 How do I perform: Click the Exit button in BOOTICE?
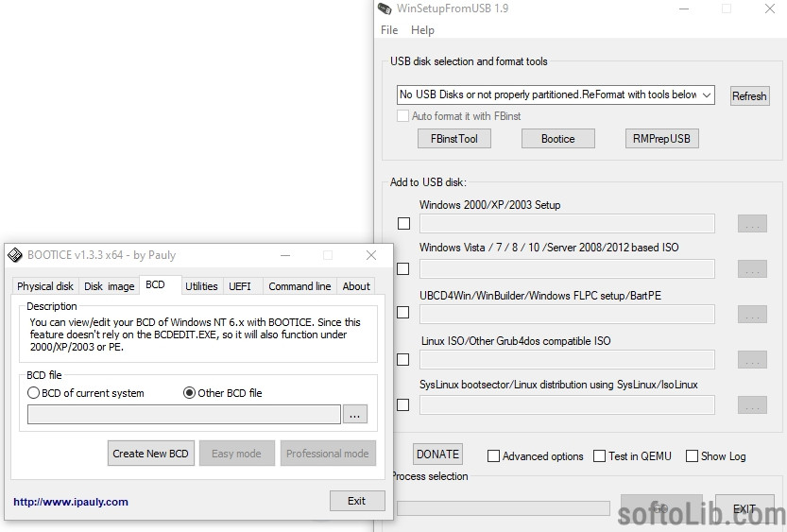[357, 501]
